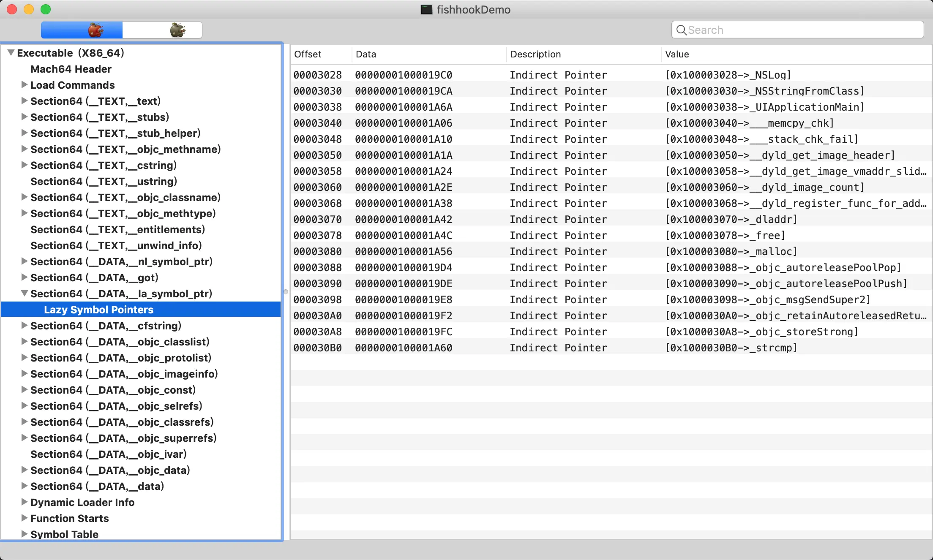Select Section64 (__DATA,__objc_ivar)
The image size is (933, 560).
click(x=109, y=454)
